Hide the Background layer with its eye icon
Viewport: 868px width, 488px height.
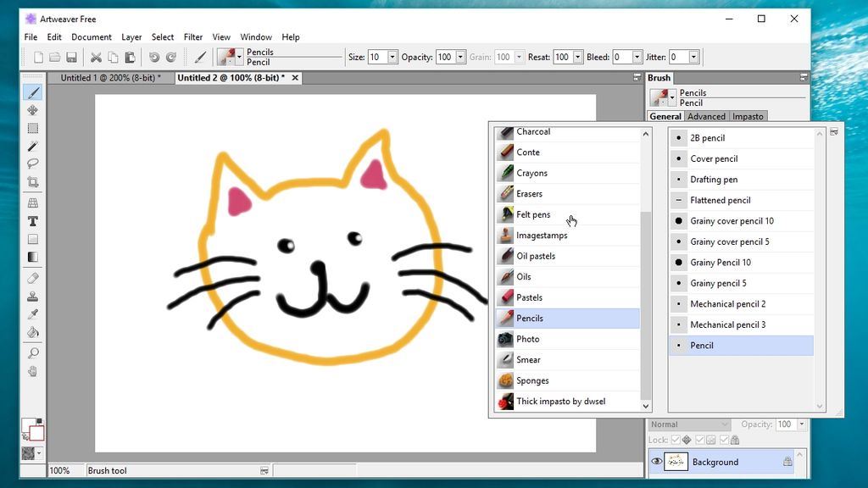[x=657, y=462]
